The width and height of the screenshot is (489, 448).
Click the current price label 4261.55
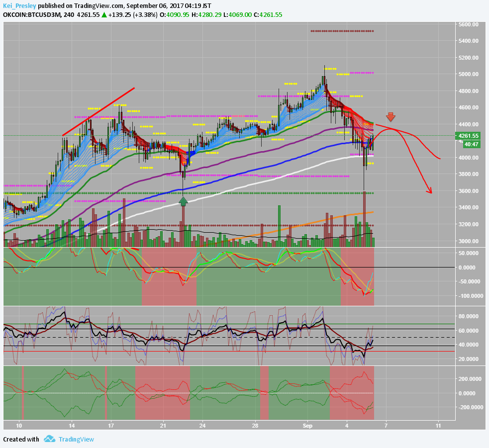tap(468, 136)
